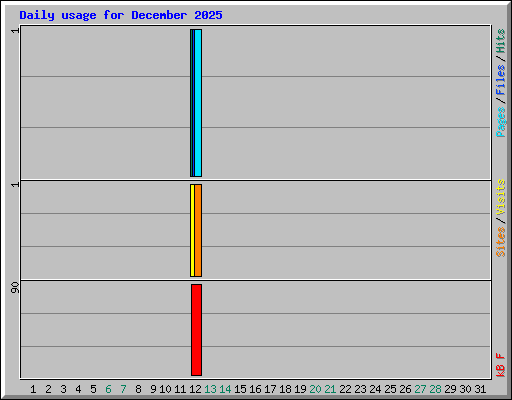The width and height of the screenshot is (512, 400).
Task: Click day '12' on the x-axis
Action: (195, 389)
